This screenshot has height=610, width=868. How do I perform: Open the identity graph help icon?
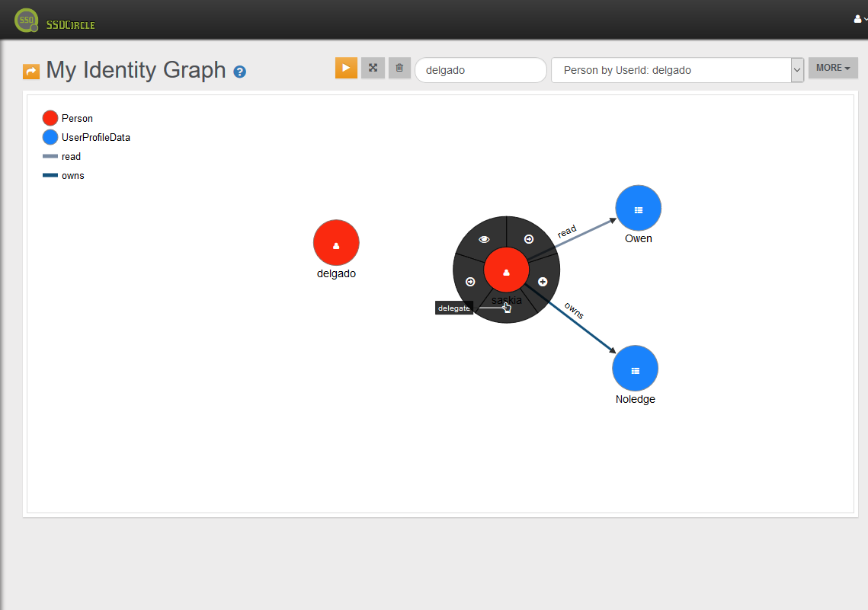coord(240,72)
